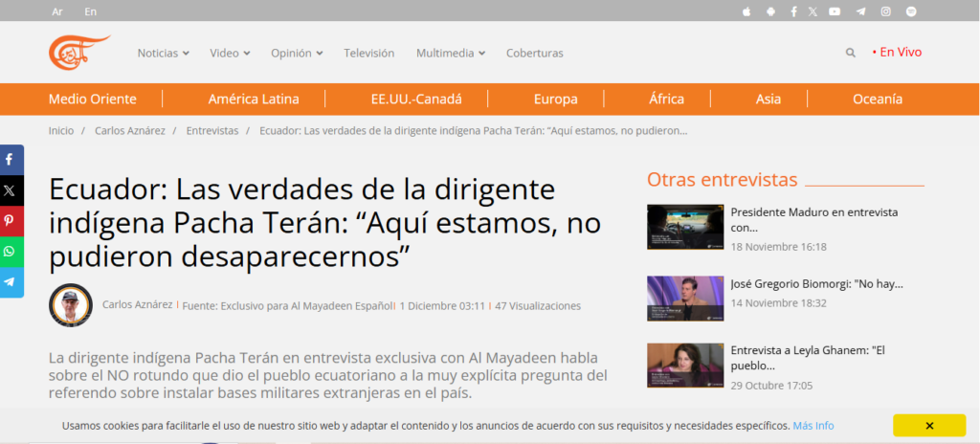Share article on Facebook sidebar button
The width and height of the screenshot is (980, 444).
tap(10, 160)
